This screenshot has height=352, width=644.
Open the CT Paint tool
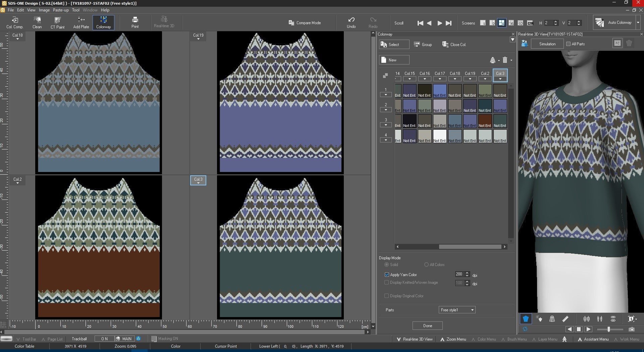pos(57,22)
